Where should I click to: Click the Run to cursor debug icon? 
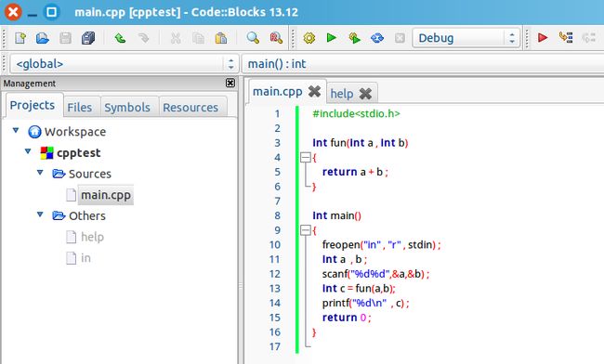pyautogui.click(x=566, y=37)
